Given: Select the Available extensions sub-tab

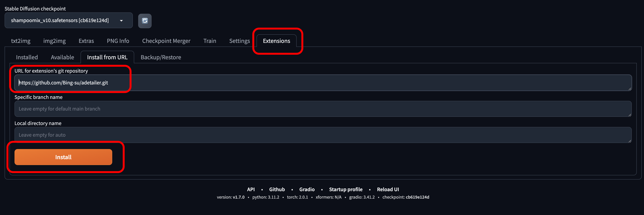Looking at the screenshot, I should tap(62, 57).
